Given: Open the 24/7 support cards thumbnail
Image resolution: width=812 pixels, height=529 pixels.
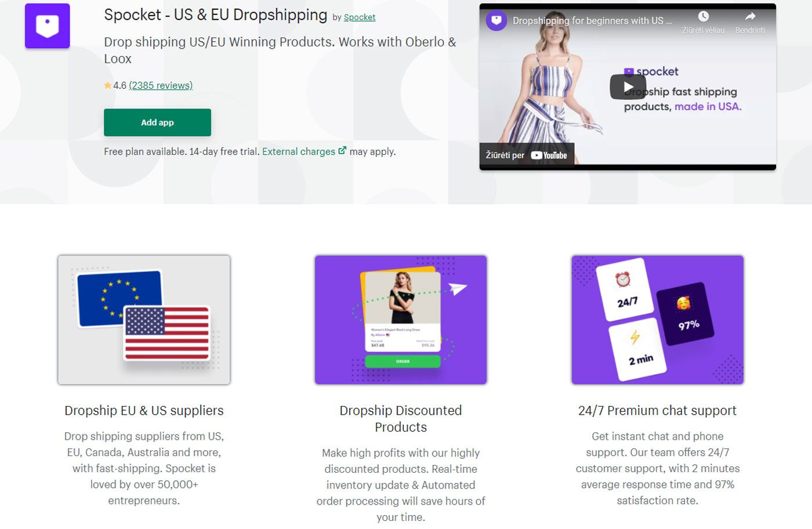Looking at the screenshot, I should click(x=657, y=320).
